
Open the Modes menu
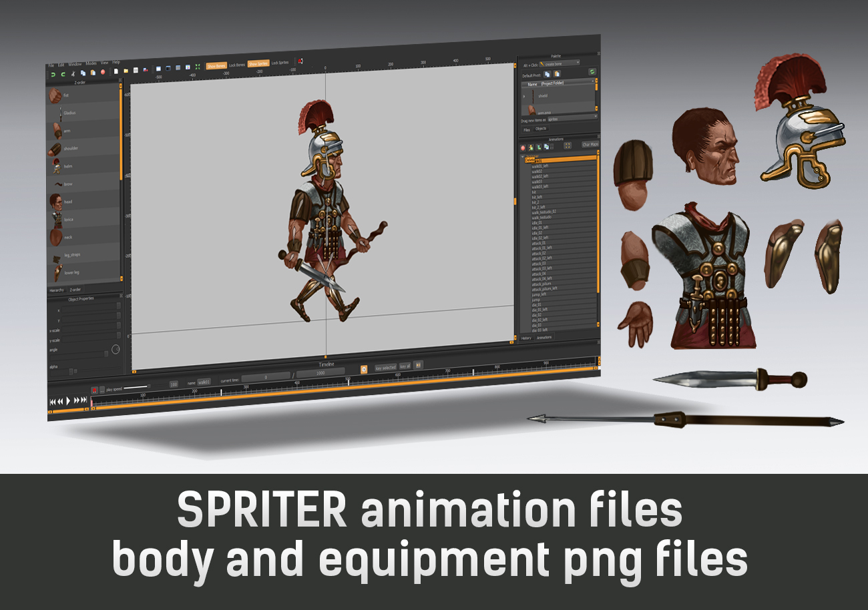[91, 63]
